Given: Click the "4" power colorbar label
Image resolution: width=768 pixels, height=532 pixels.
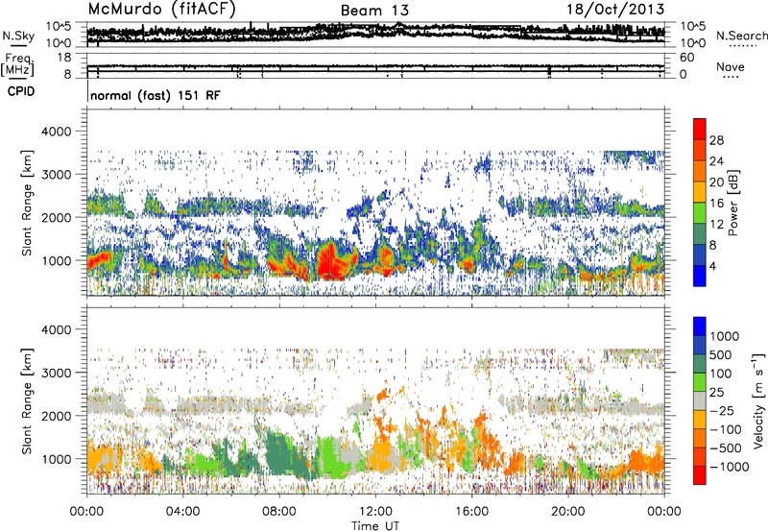Looking at the screenshot, I should [712, 267].
